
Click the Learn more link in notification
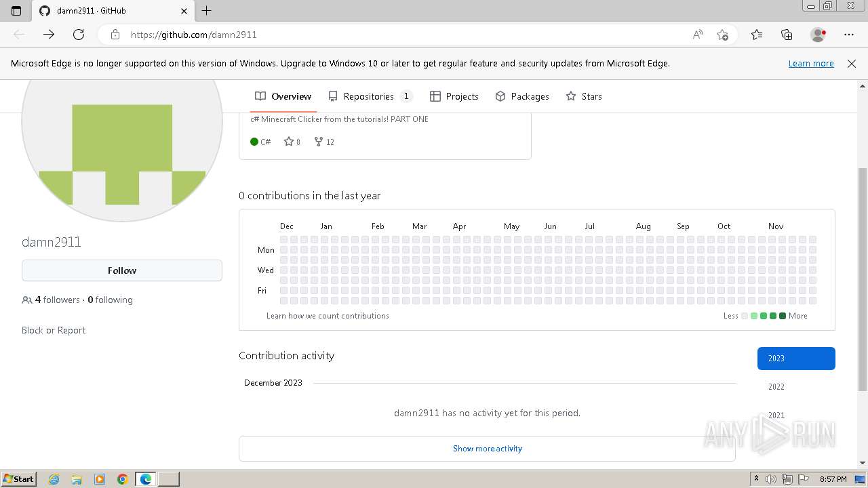[811, 64]
